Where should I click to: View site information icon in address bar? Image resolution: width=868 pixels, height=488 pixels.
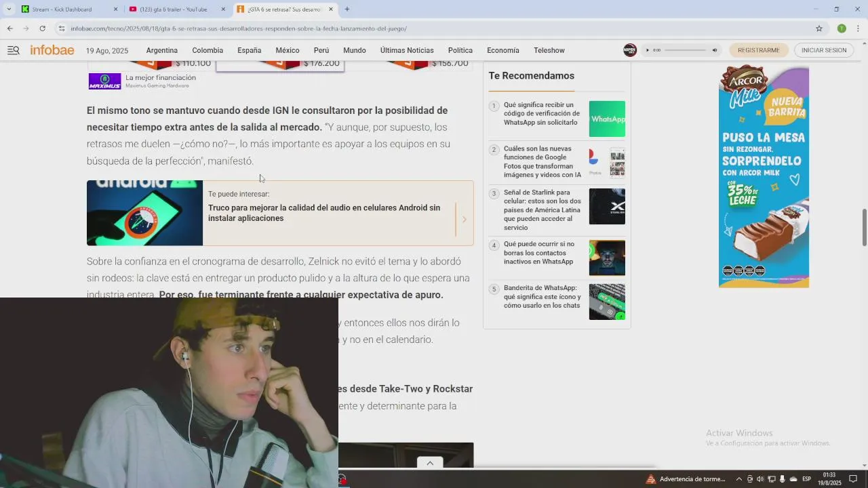(x=62, y=28)
